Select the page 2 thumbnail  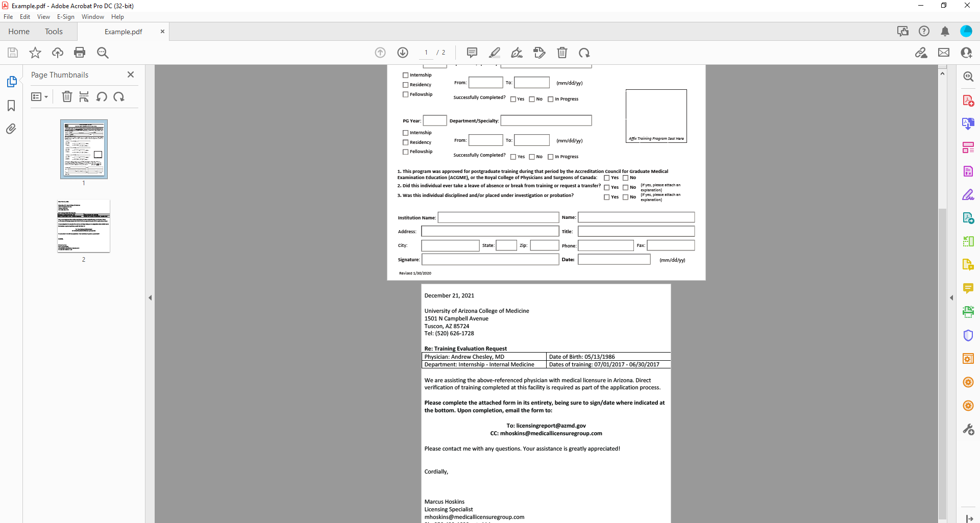click(x=83, y=226)
